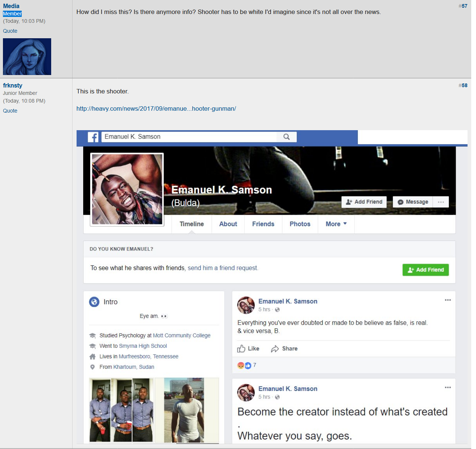Open the gray t-shirt outdoor photo
The height and width of the screenshot is (449, 476).
[x=187, y=410]
